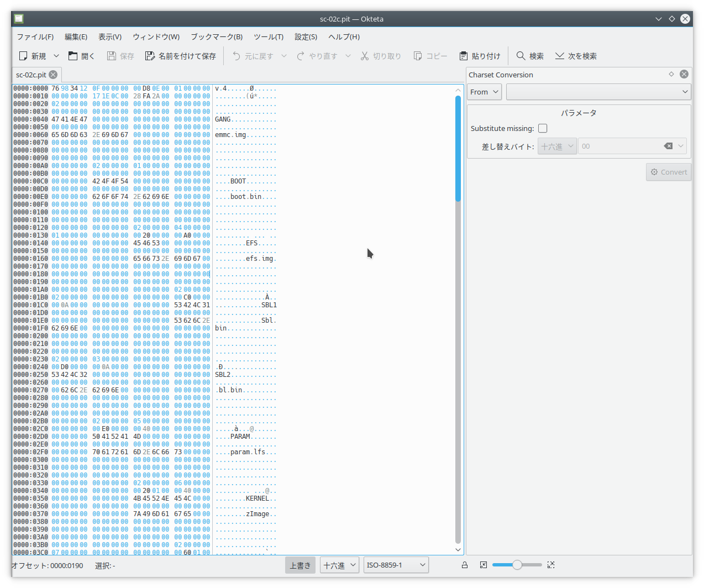704x588 pixels.
Task: Open the 十六進 substitute byte format dropdown
Action: (x=557, y=146)
